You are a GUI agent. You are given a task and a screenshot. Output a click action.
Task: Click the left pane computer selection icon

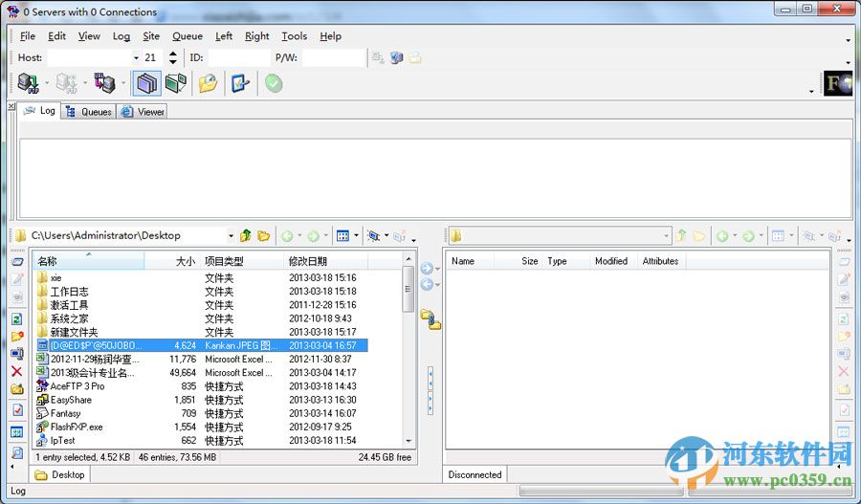coord(374,235)
